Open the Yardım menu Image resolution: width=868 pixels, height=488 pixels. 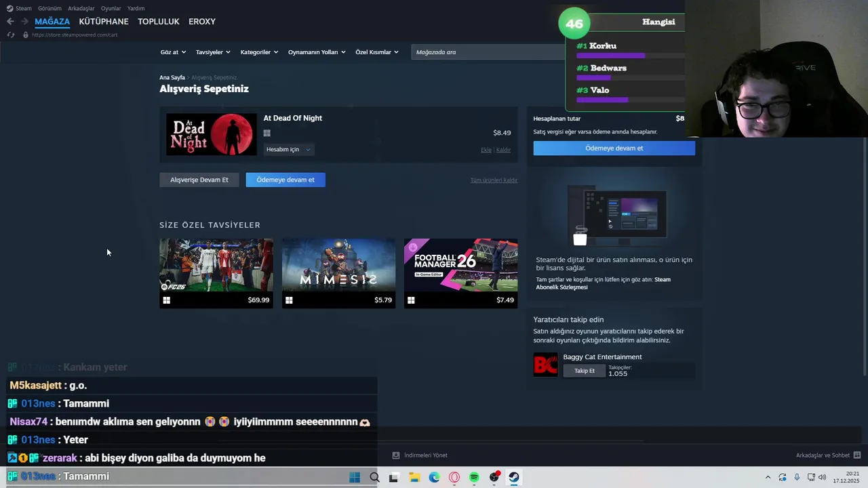[136, 8]
